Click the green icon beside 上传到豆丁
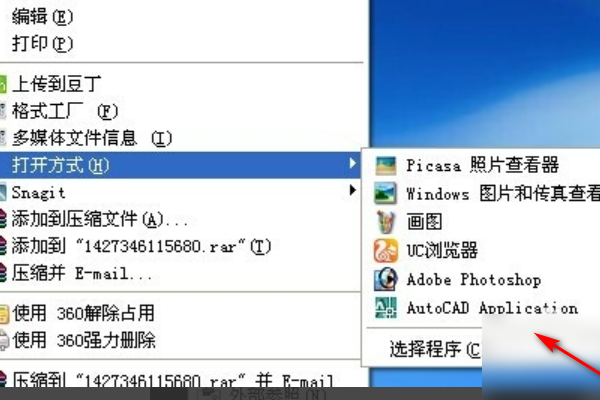Viewport: 600px width, 400px height. [3, 84]
